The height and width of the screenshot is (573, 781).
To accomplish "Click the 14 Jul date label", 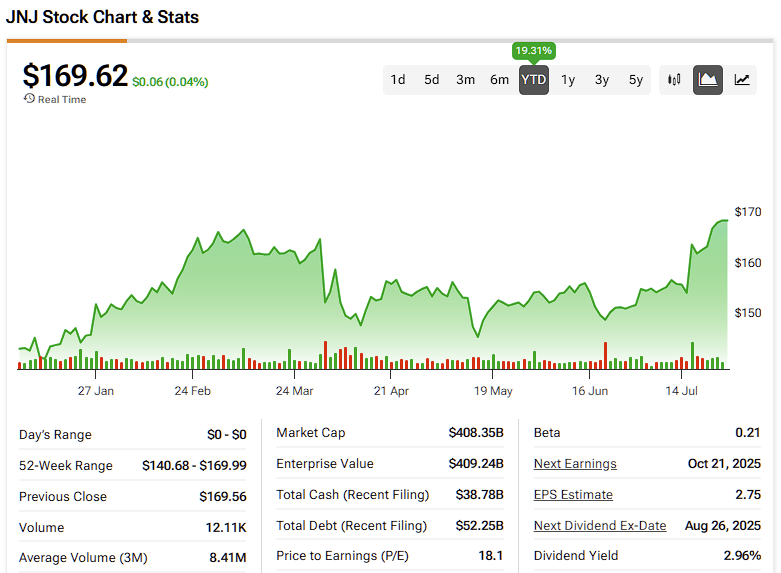I will (681, 391).
